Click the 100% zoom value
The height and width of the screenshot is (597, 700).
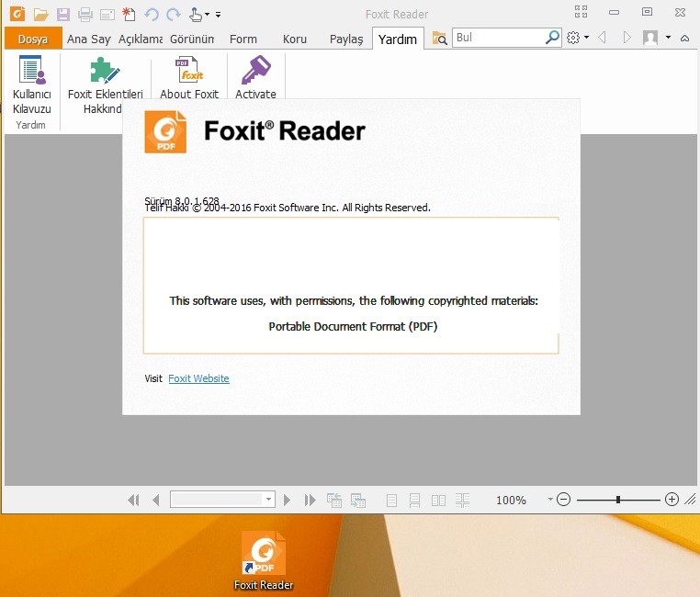tap(511, 501)
